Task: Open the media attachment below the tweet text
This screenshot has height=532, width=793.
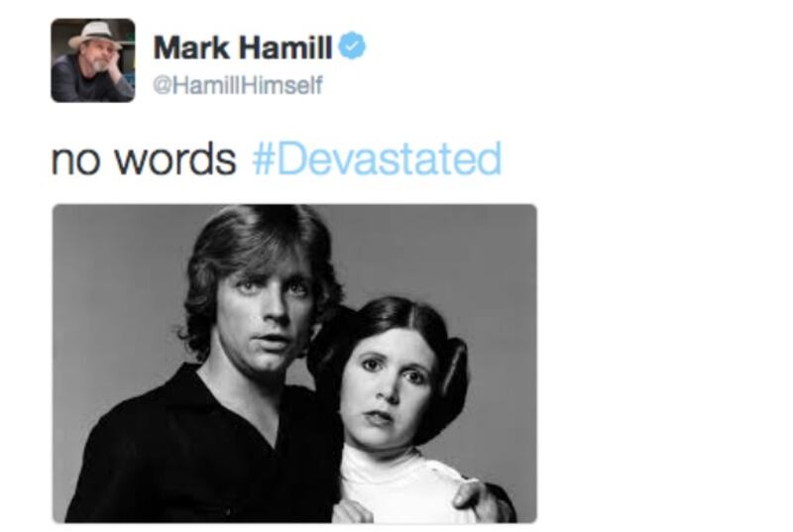Action: point(294,364)
